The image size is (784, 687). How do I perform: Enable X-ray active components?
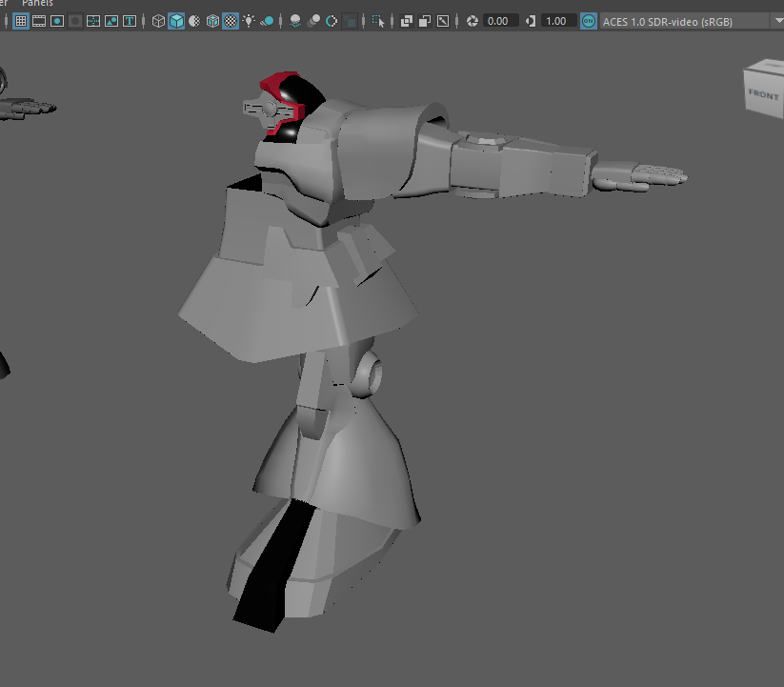tap(425, 21)
